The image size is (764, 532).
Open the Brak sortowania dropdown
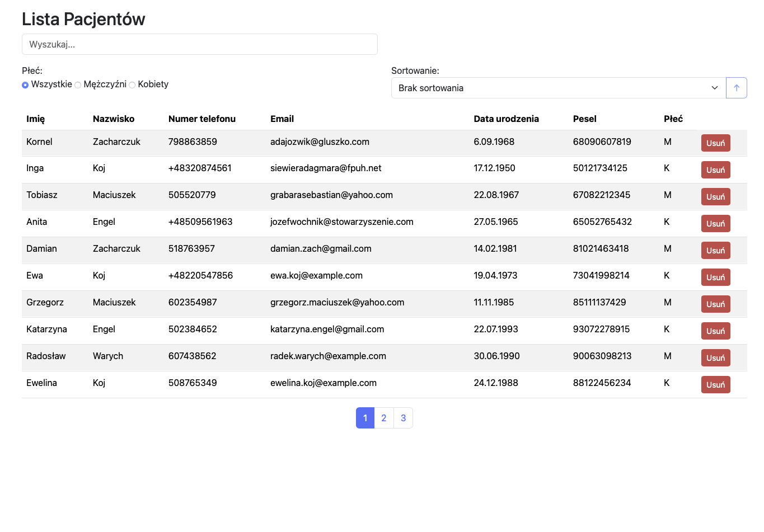[558, 88]
